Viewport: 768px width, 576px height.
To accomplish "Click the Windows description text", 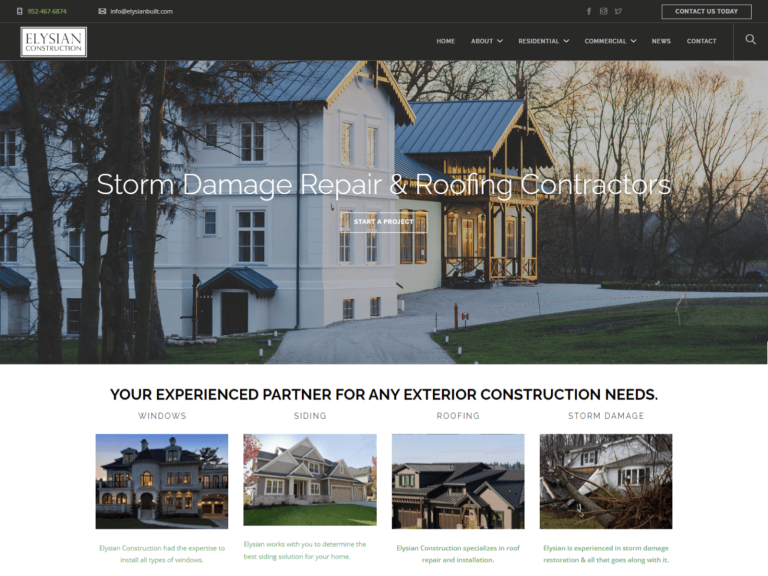I will [x=162, y=554].
